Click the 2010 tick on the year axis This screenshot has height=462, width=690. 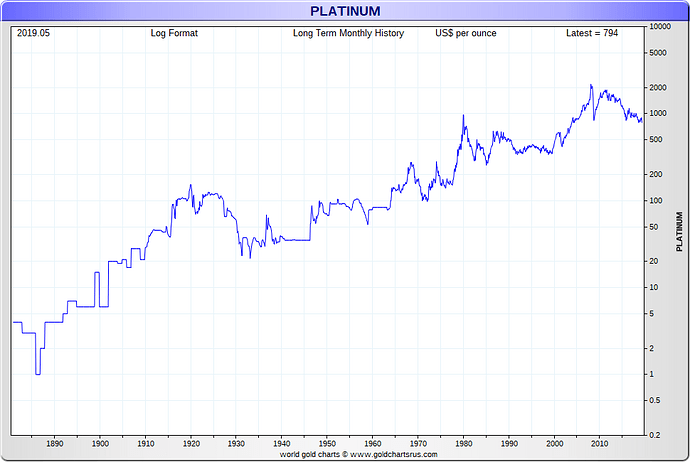(x=599, y=442)
